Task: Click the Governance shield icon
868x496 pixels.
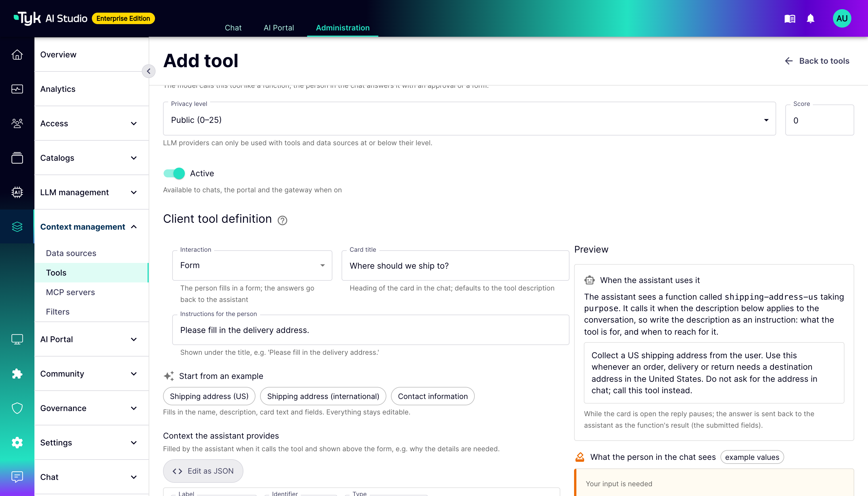Action: (x=17, y=408)
